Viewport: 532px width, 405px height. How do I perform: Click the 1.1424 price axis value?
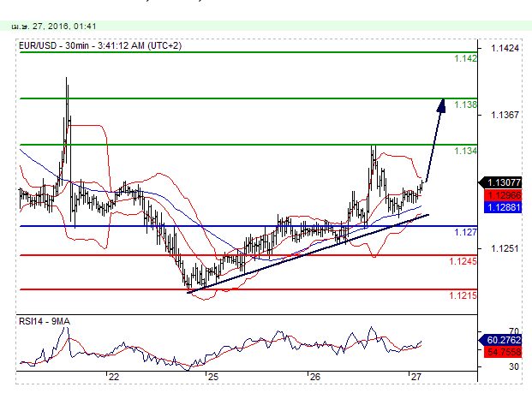pyautogui.click(x=505, y=48)
